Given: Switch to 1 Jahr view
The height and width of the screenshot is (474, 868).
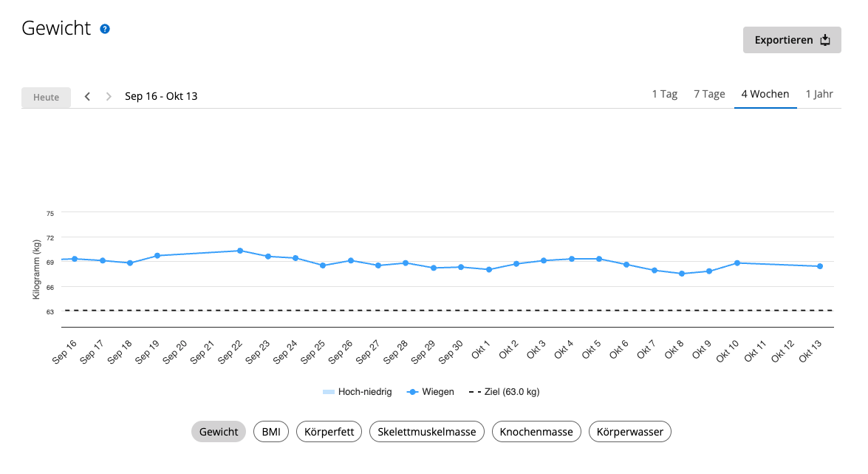Looking at the screenshot, I should coord(819,94).
